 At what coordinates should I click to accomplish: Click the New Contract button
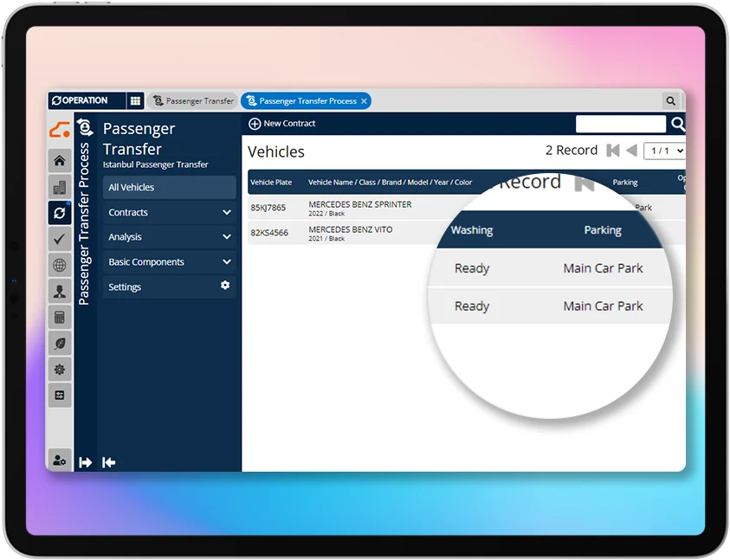pyautogui.click(x=282, y=123)
